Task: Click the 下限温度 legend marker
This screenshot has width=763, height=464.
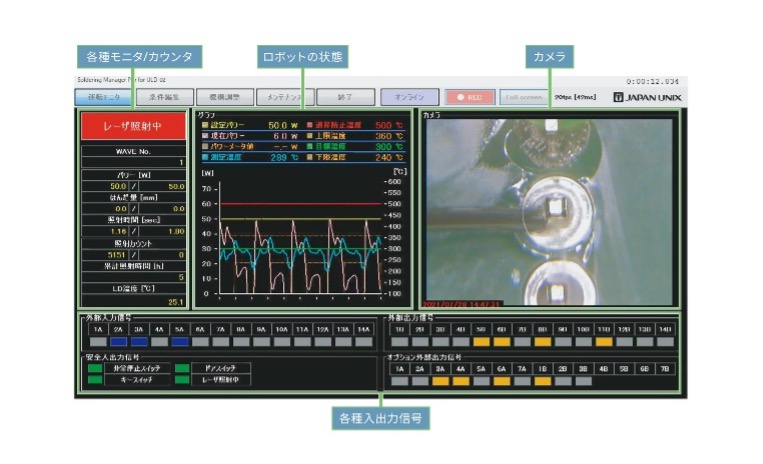Action: click(x=309, y=157)
